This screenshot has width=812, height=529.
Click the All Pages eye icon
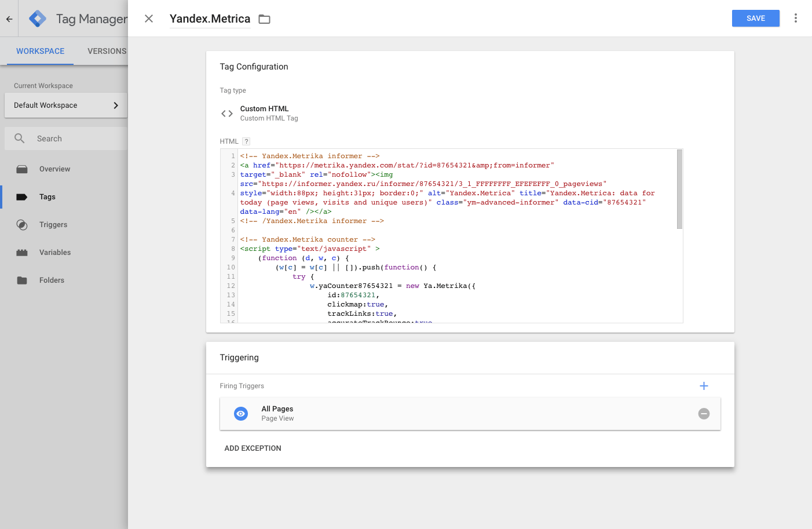tap(241, 414)
